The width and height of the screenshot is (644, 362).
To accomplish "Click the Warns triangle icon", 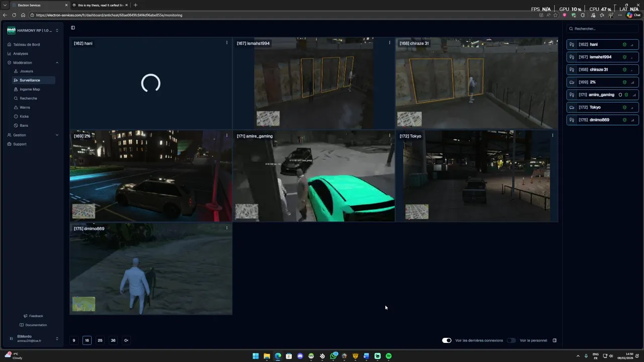I will 16,108.
